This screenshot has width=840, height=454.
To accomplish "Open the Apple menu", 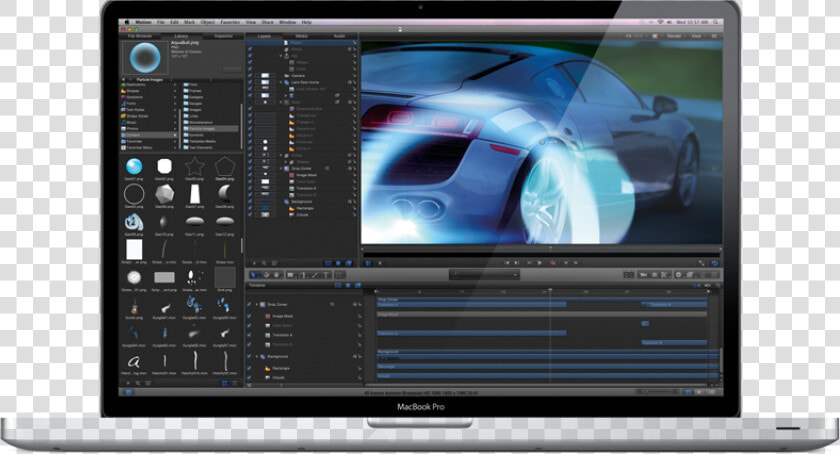I will pyautogui.click(x=127, y=22).
